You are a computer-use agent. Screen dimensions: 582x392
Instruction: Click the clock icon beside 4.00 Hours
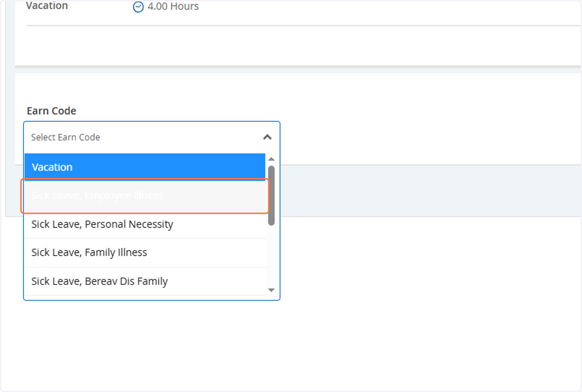point(138,7)
